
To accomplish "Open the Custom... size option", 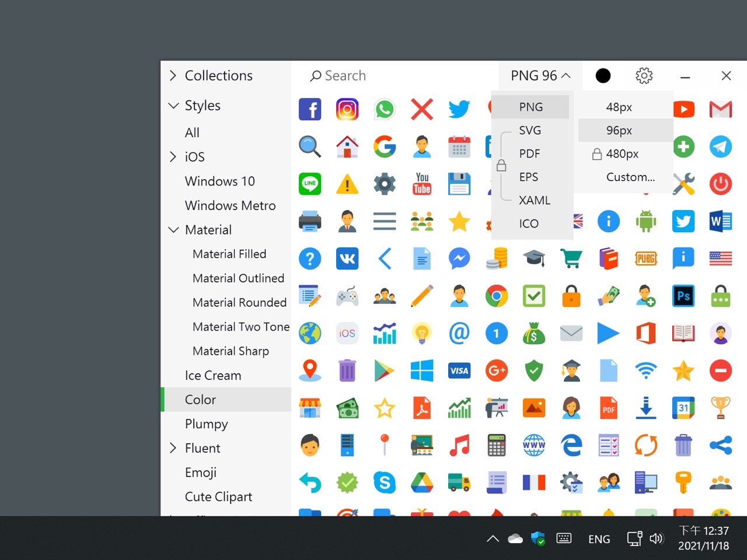I will tap(626, 177).
